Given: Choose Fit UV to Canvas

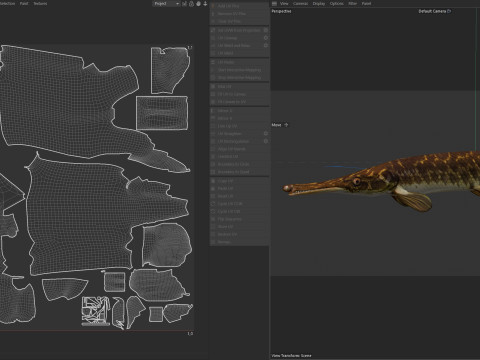Looking at the screenshot, I should point(239,94).
